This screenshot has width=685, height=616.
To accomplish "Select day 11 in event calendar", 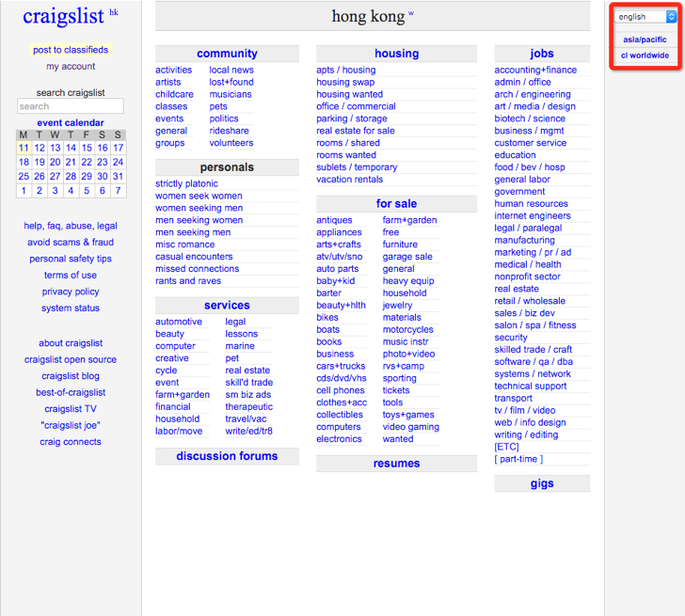I will click(x=24, y=148).
